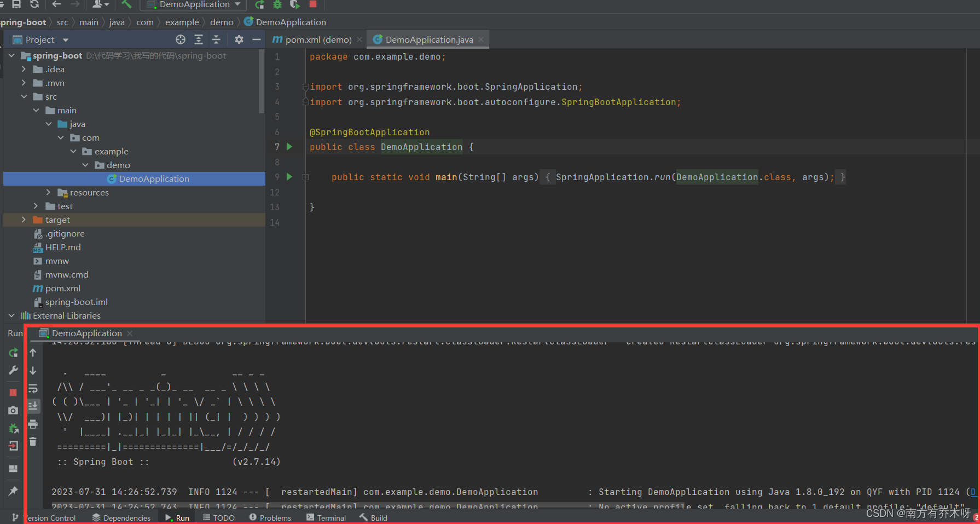Expand the .mvn folder
Viewport: 980px width, 524px height.
click(x=24, y=83)
